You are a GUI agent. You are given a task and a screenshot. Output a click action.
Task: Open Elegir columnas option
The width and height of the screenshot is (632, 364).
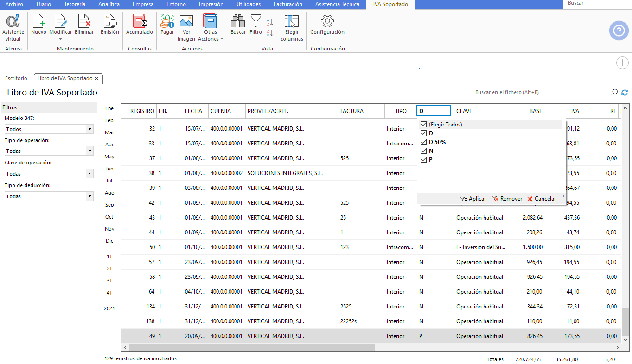(x=292, y=28)
